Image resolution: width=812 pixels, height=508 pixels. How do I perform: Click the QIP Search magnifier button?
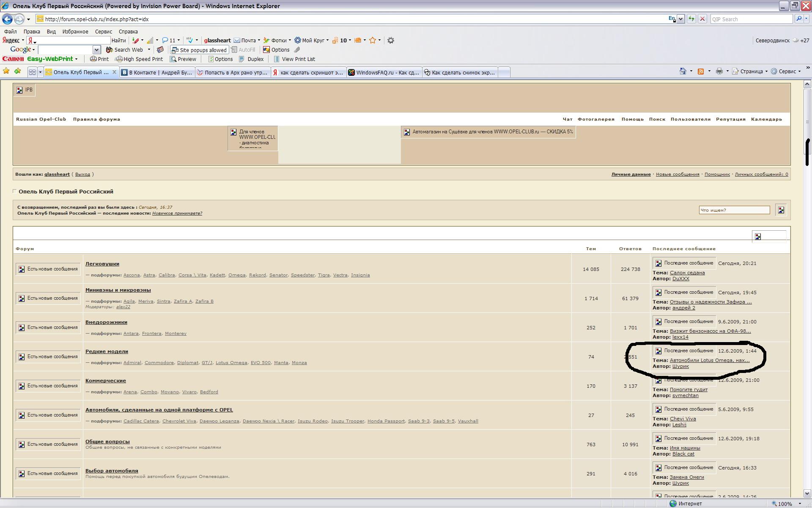tap(798, 19)
